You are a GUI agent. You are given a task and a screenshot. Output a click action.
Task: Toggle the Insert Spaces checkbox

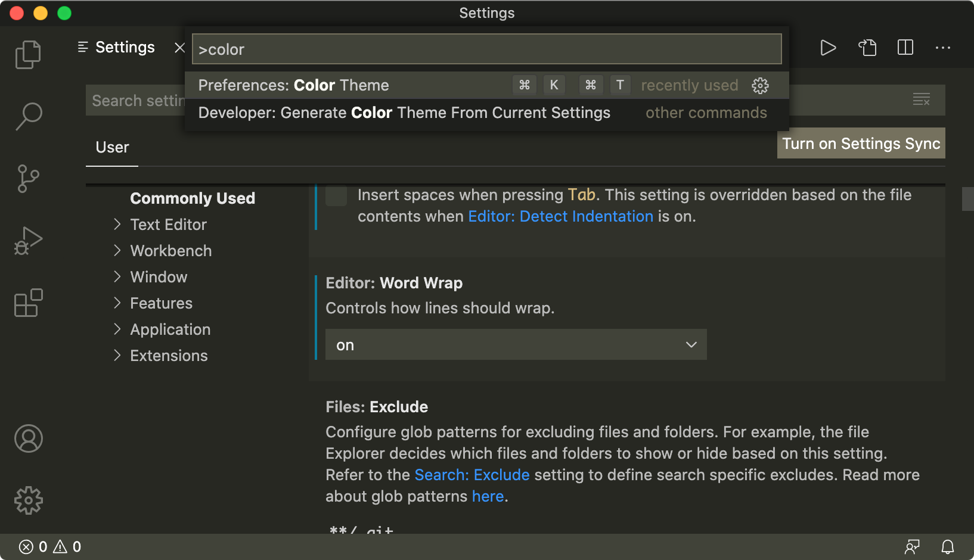tap(336, 196)
